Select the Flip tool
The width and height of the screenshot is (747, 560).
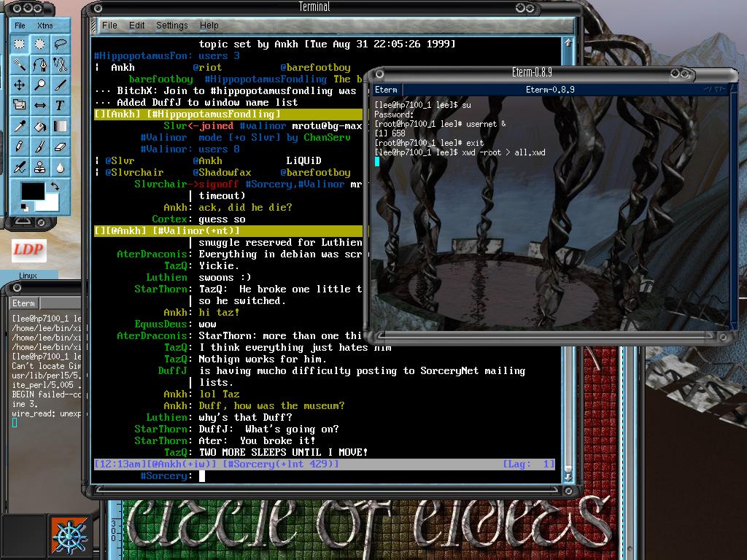pyautogui.click(x=40, y=105)
